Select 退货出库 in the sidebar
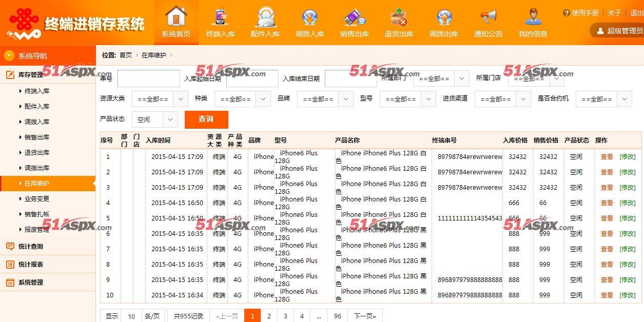 pyautogui.click(x=37, y=153)
